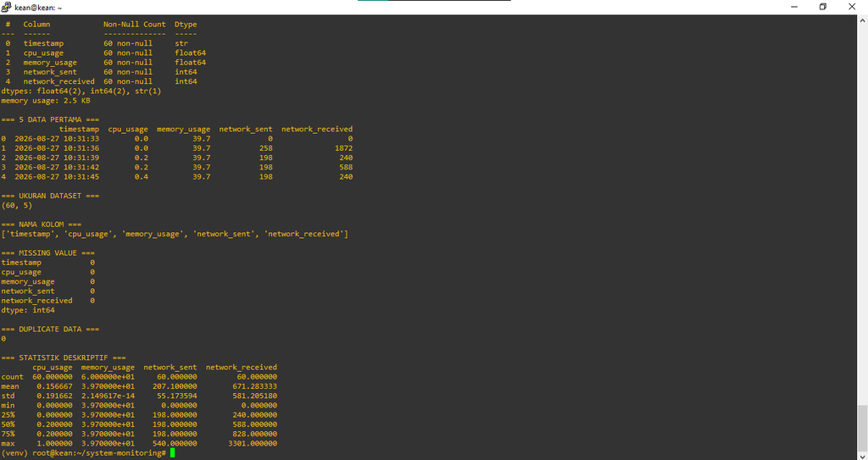This screenshot has width=868, height=460.
Task: Click the 'memory usage: 2.5 KB' line
Action: [46, 101]
